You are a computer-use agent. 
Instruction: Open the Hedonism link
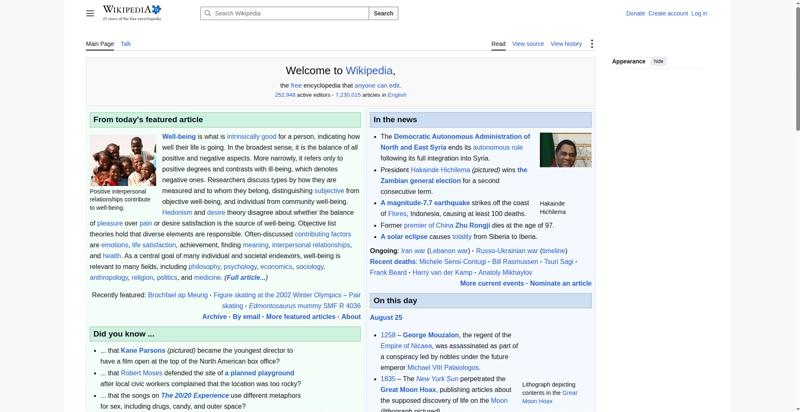tap(177, 212)
